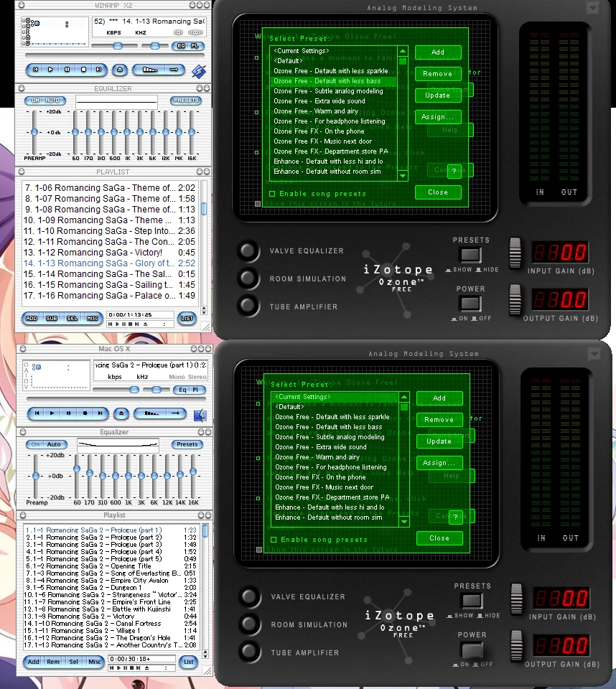The height and width of the screenshot is (689, 616).
Task: Click the Update button in upper Ozone preset dialog
Action: 437,95
